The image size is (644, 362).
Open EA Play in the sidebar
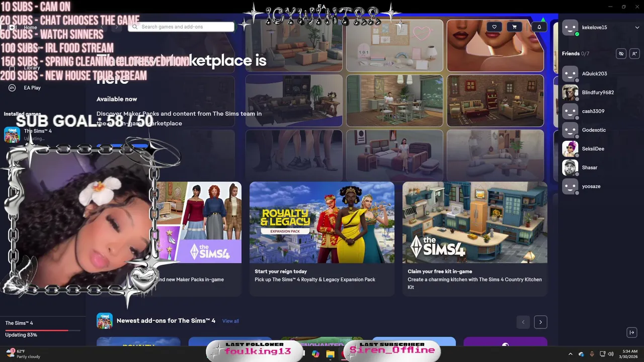32,87
